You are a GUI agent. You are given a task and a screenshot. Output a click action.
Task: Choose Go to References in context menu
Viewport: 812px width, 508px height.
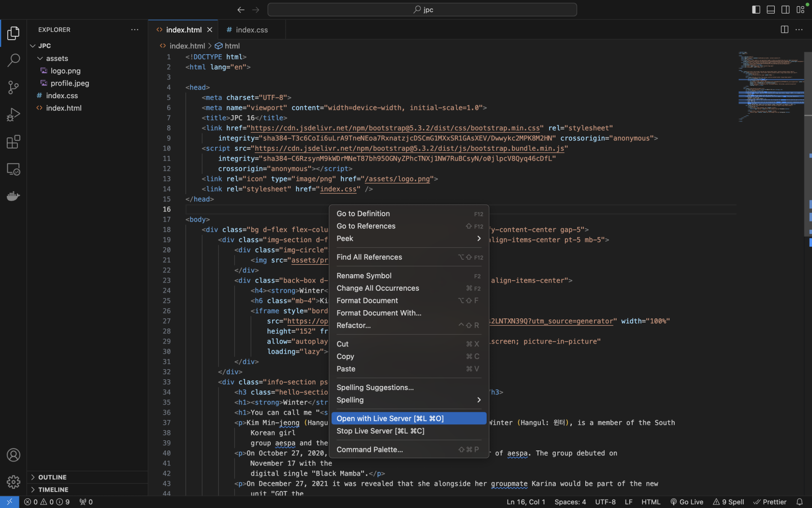tap(409, 226)
